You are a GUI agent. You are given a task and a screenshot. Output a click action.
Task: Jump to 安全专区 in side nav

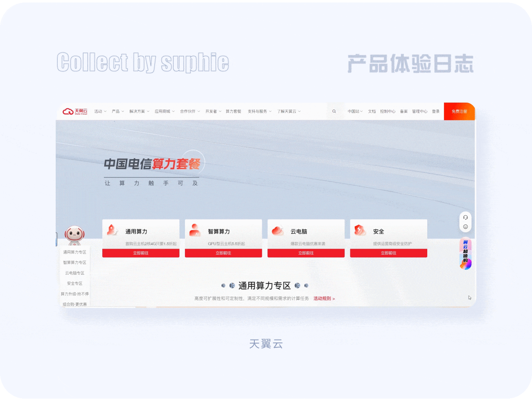coord(75,283)
